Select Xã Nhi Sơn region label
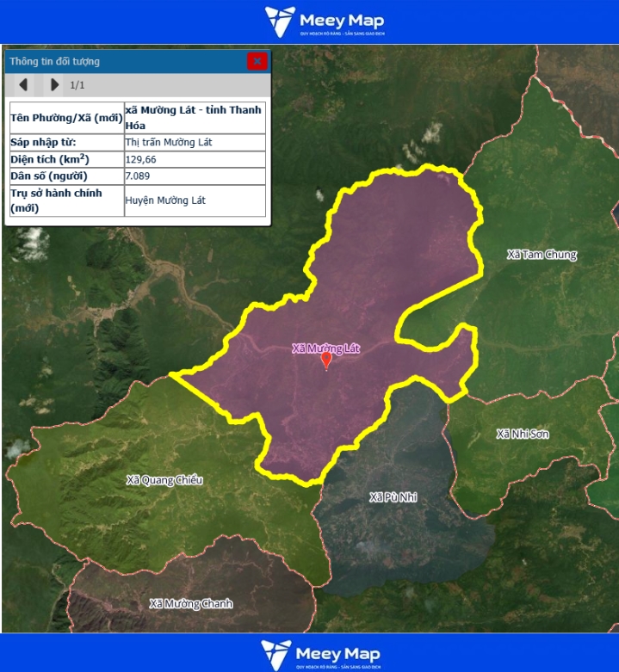 (x=522, y=434)
